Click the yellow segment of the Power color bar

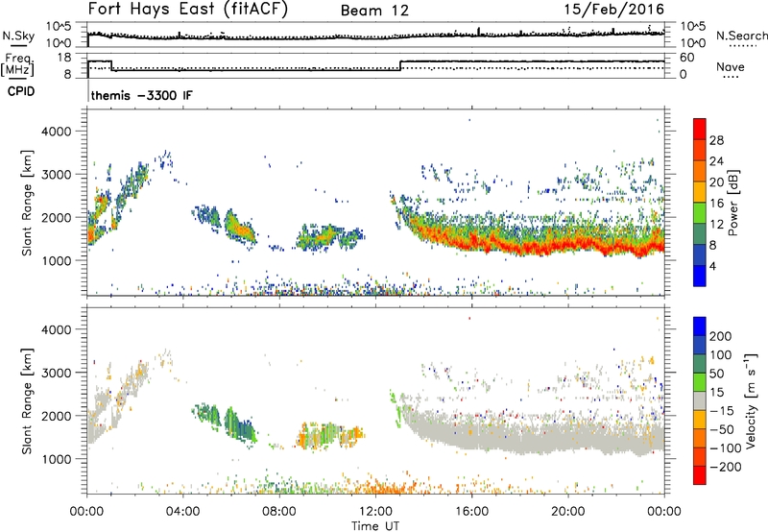(x=700, y=191)
